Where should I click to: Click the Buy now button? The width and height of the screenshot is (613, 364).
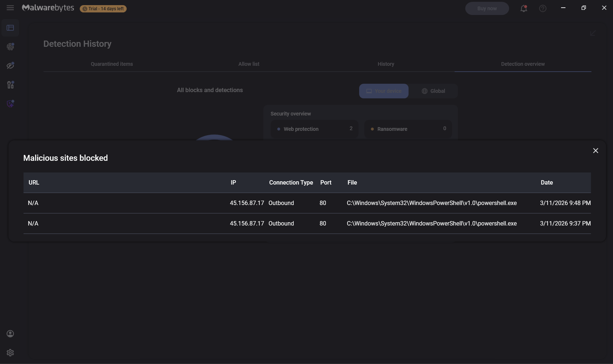pyautogui.click(x=487, y=8)
